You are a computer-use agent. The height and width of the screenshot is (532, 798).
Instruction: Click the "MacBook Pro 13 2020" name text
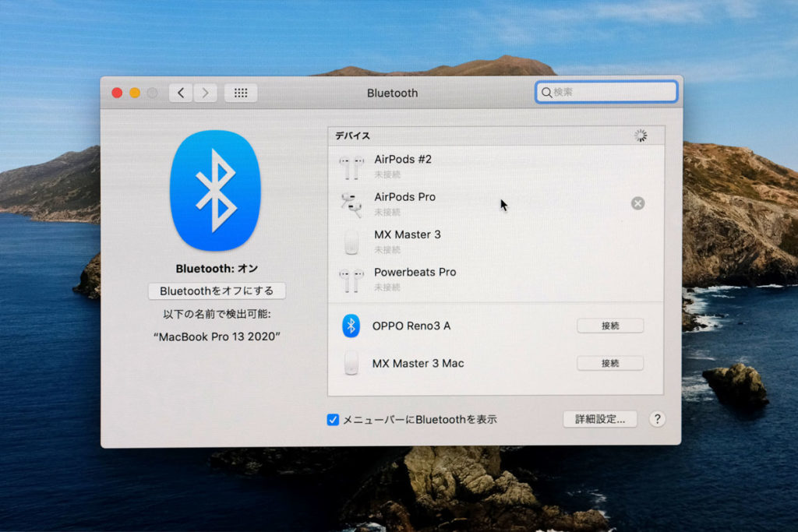[x=217, y=336]
